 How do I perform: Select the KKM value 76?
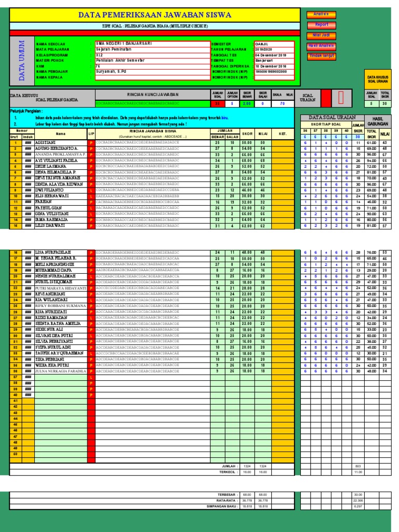pyautogui.click(x=153, y=66)
